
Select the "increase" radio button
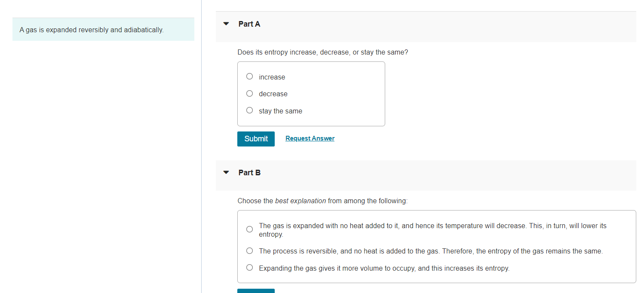click(249, 76)
